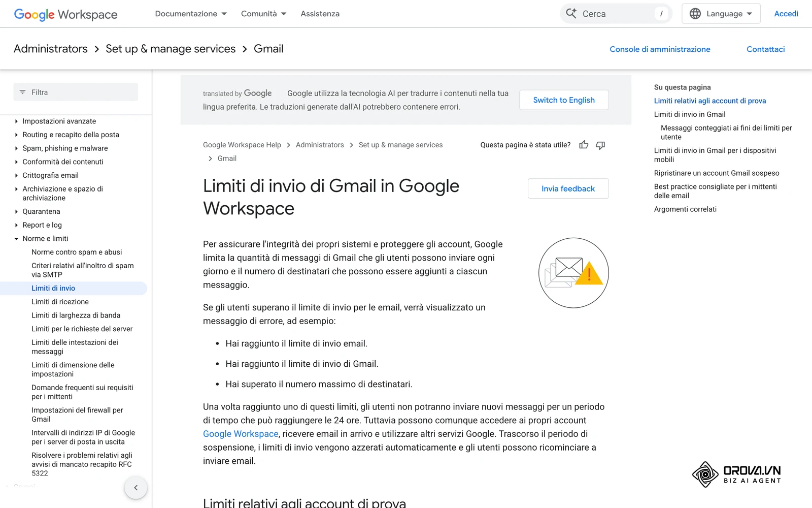Viewport: 812px width, 508px height.
Task: Click the globe icon in the Language button
Action: click(x=695, y=14)
